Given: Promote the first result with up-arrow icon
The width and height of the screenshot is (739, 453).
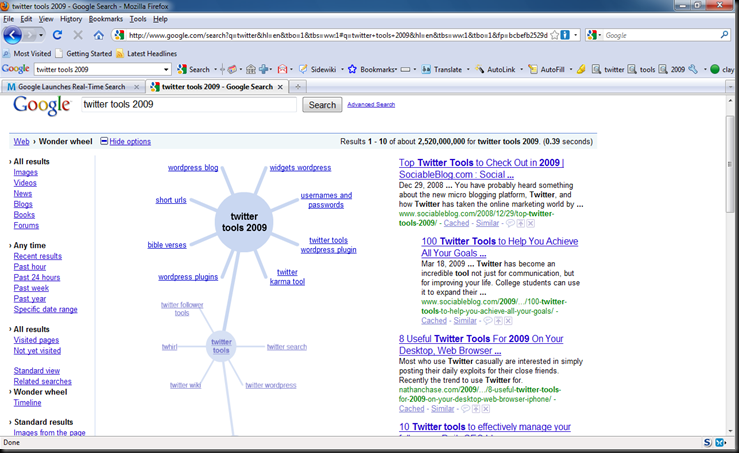Looking at the screenshot, I should click(x=521, y=223).
